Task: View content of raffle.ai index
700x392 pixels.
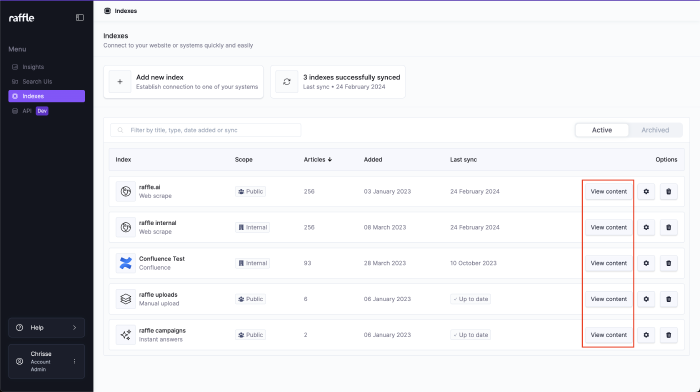Action: [x=608, y=192]
